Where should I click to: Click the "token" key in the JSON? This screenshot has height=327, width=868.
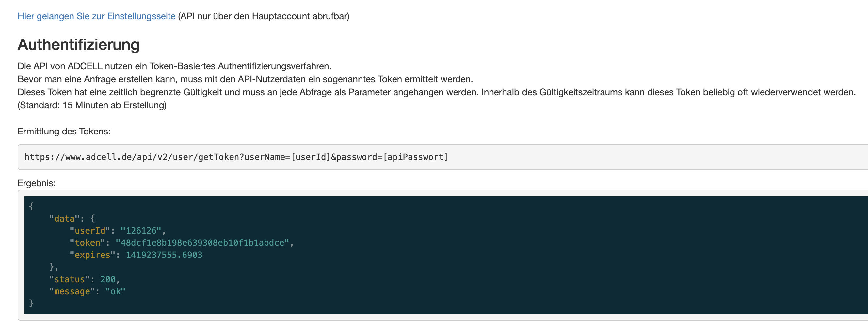(x=87, y=243)
